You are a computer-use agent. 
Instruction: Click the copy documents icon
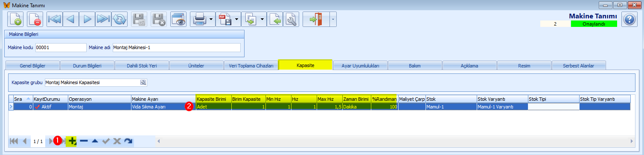coord(250,20)
